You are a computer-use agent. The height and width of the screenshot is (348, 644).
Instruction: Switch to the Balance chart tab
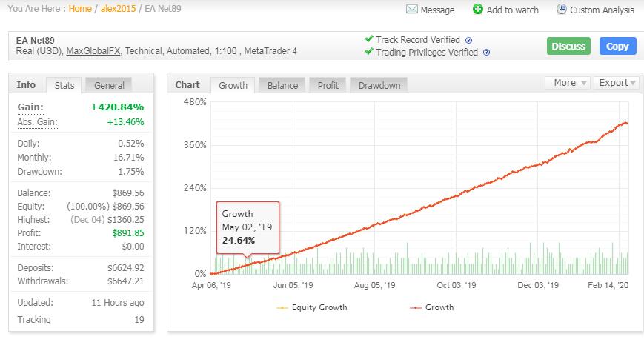(x=282, y=85)
